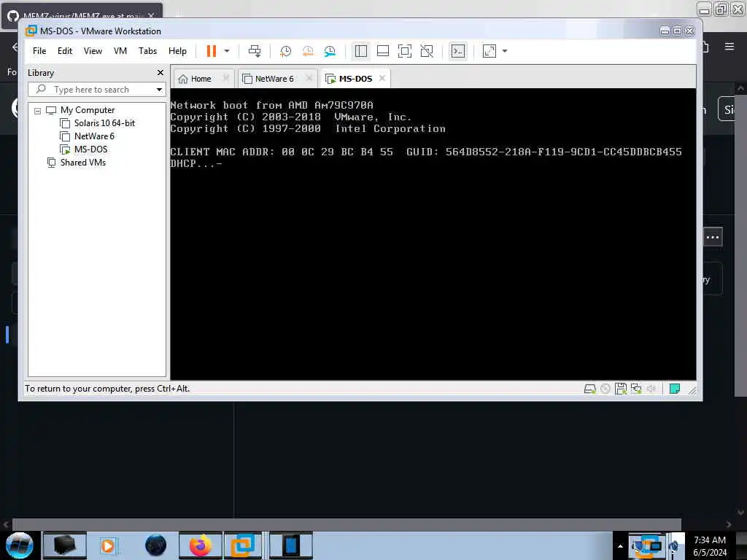747x560 pixels.
Task: Click the network adapter status icon
Action: pos(636,389)
